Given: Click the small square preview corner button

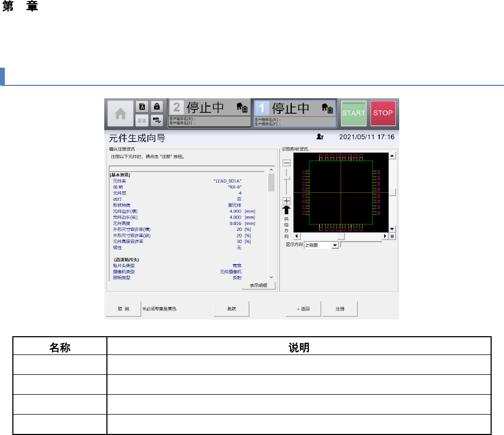Looking at the screenshot, I should click(x=392, y=236).
